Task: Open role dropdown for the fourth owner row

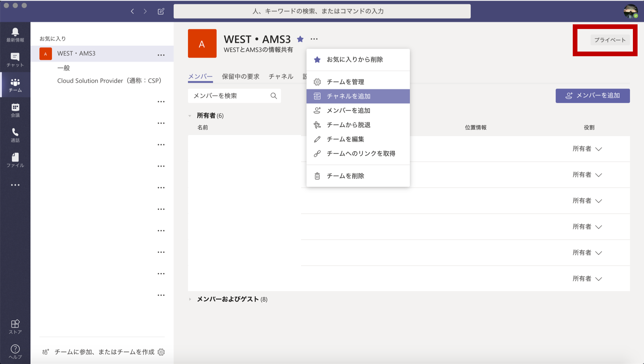Action: coord(587,226)
